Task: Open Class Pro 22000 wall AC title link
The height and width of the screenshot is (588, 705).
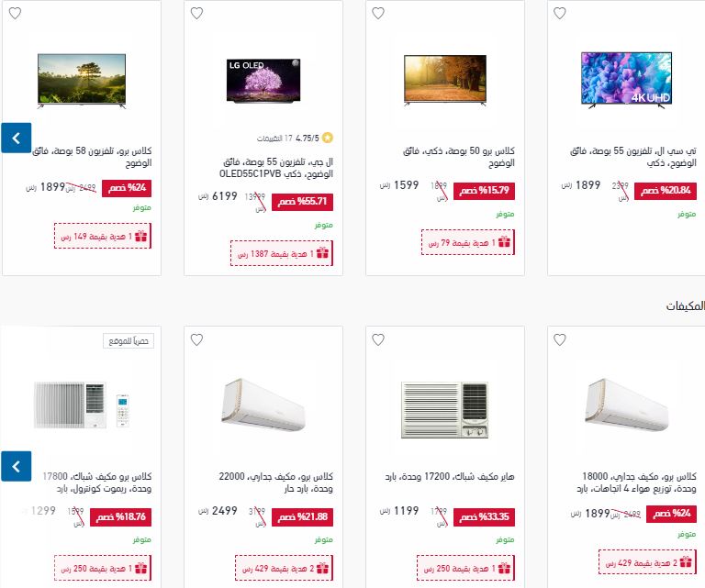Action: pos(275,482)
